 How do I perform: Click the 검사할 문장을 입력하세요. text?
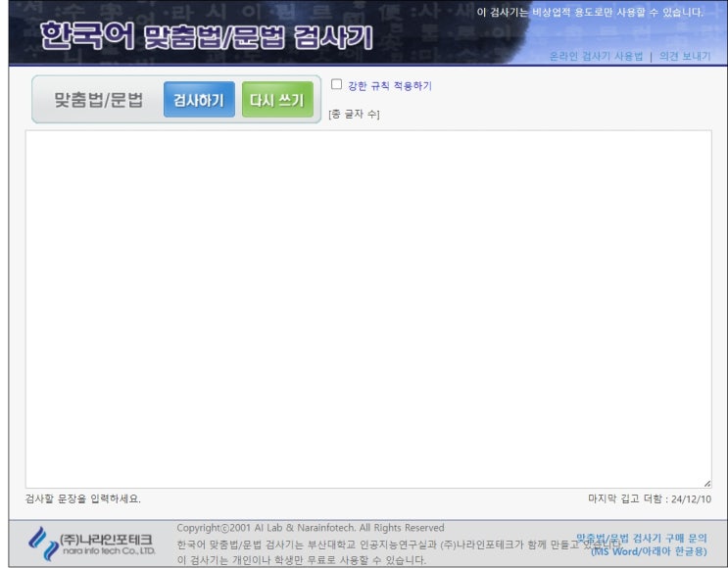(82, 498)
